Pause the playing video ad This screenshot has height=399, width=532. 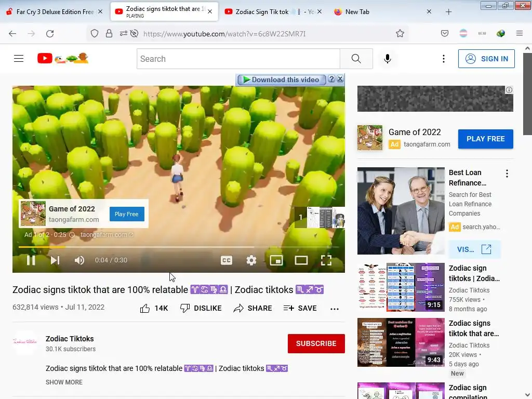31,260
